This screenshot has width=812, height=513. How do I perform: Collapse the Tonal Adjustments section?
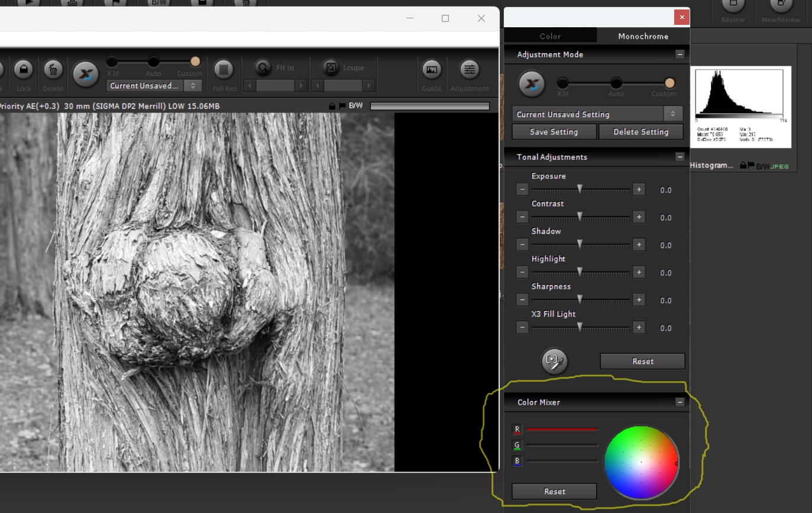point(680,157)
